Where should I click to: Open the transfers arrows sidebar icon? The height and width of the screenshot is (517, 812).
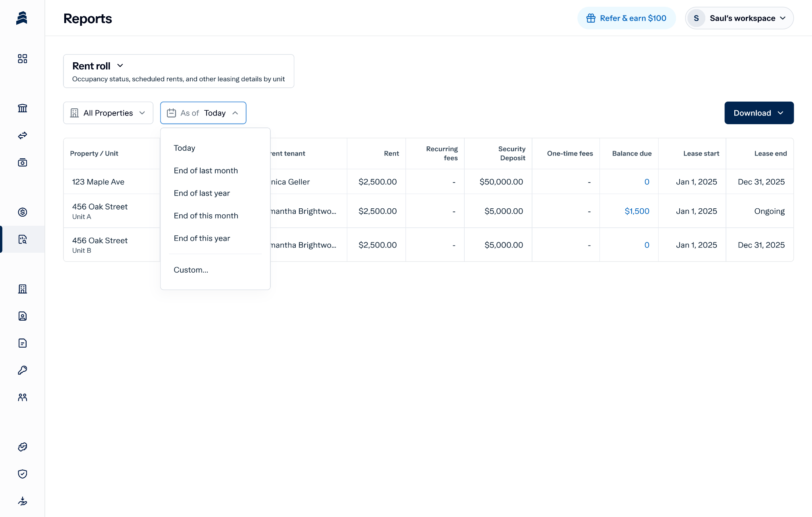(23, 135)
